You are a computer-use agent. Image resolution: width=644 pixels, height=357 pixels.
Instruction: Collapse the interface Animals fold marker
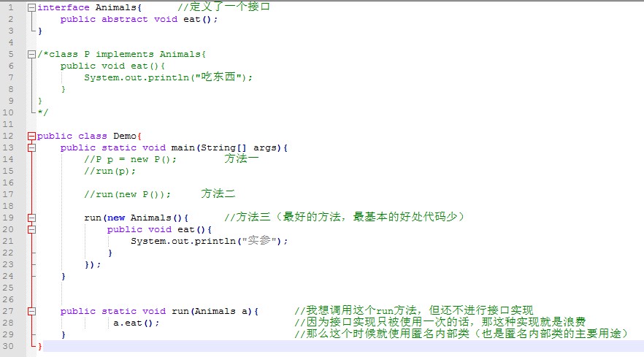click(31, 7)
